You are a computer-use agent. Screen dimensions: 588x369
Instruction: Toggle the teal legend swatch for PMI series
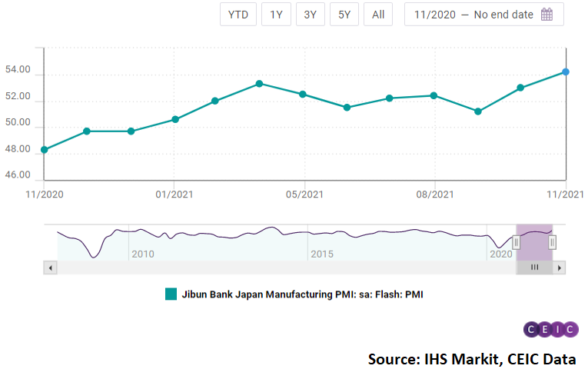tap(171, 294)
